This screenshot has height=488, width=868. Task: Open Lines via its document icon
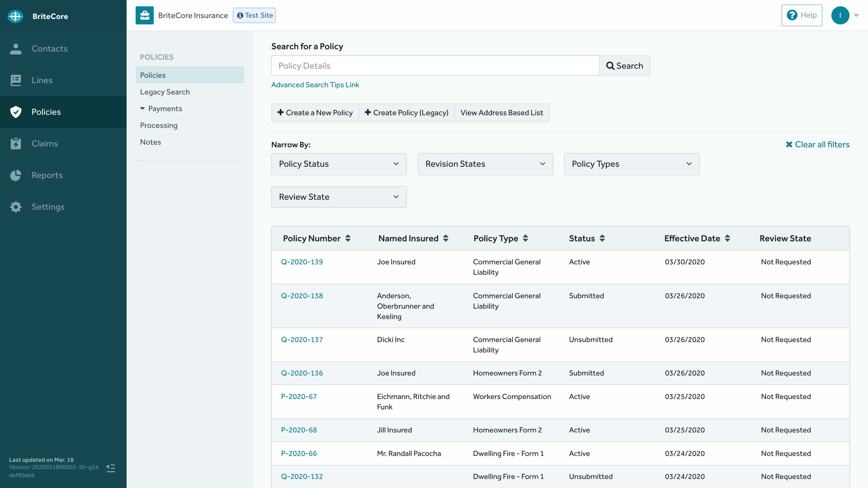click(x=16, y=80)
